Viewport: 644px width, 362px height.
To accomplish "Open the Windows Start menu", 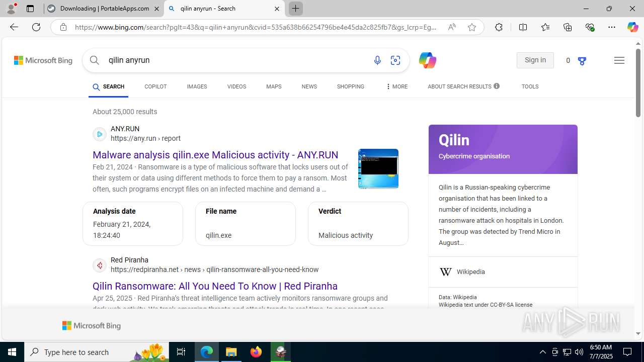I will (x=12, y=352).
